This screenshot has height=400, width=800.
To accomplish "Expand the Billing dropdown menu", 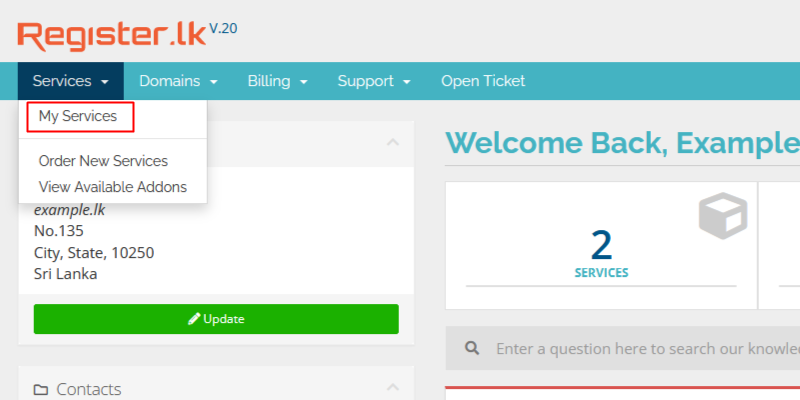I will coord(277,81).
